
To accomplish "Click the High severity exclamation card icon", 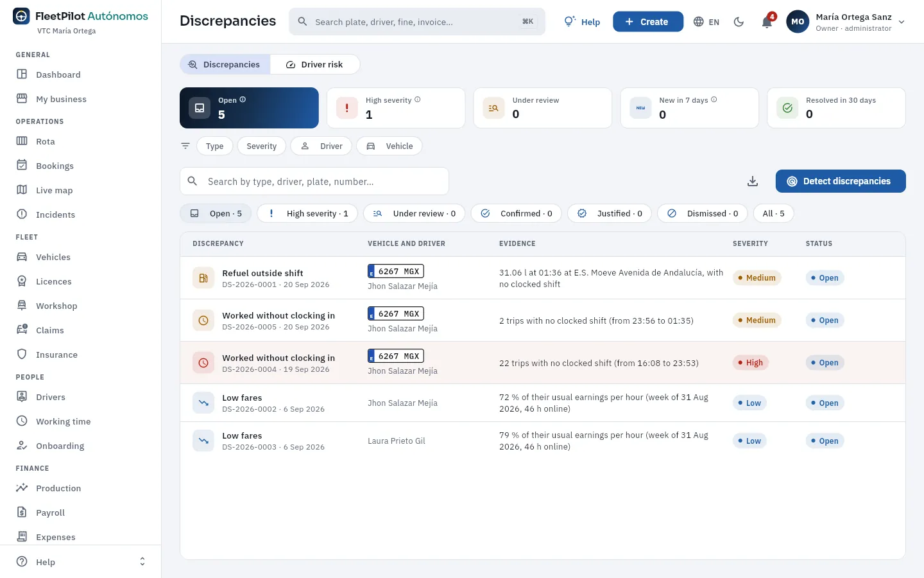I will point(346,108).
